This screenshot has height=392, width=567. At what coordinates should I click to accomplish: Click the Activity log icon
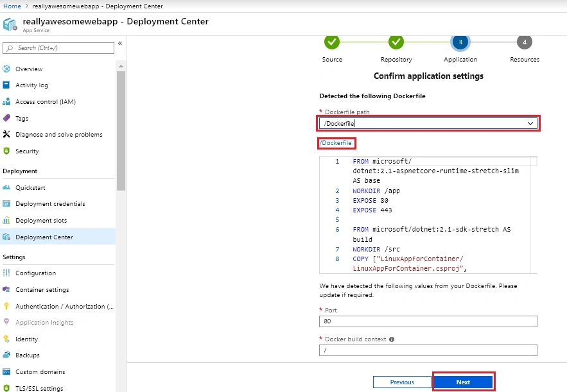[6, 85]
